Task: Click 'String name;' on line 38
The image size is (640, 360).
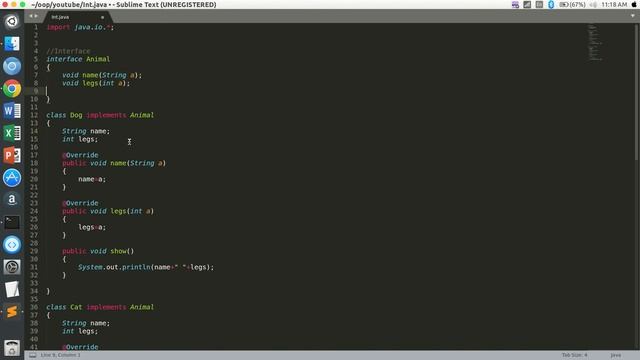Action: [x=86, y=323]
